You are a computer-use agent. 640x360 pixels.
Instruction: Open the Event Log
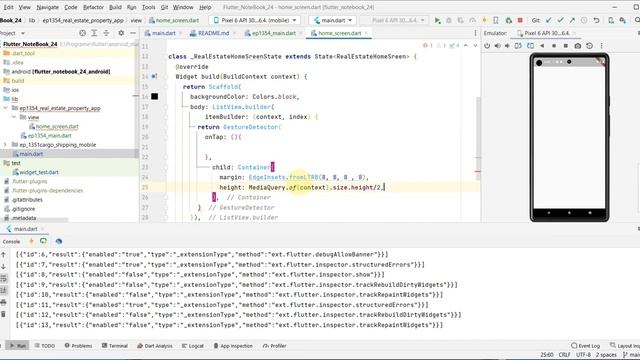tap(586, 346)
